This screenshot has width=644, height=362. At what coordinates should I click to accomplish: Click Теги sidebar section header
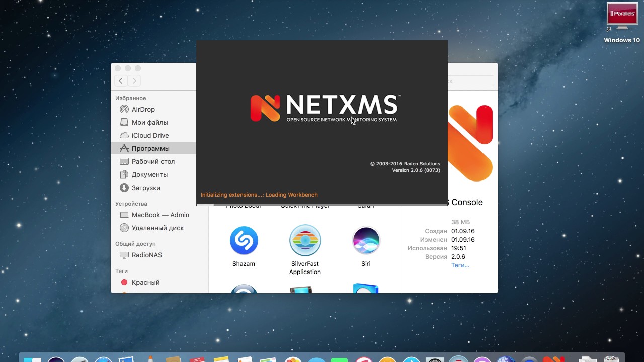click(121, 271)
